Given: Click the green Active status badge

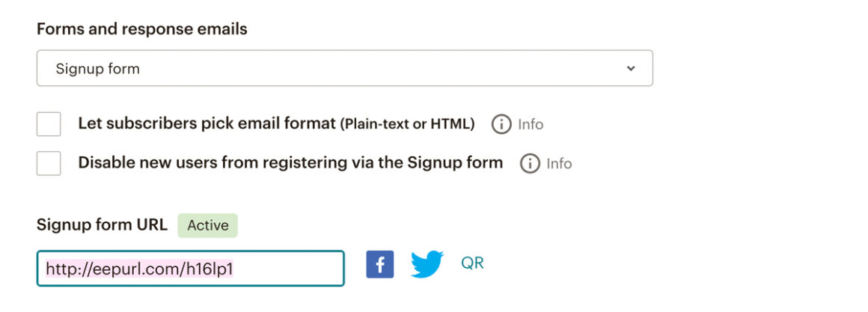Looking at the screenshot, I should click(207, 226).
